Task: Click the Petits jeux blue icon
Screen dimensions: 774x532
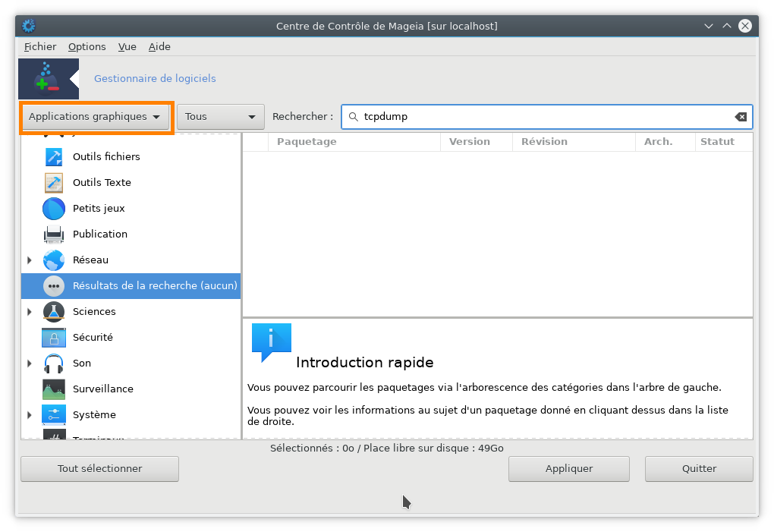Action: [x=53, y=209]
